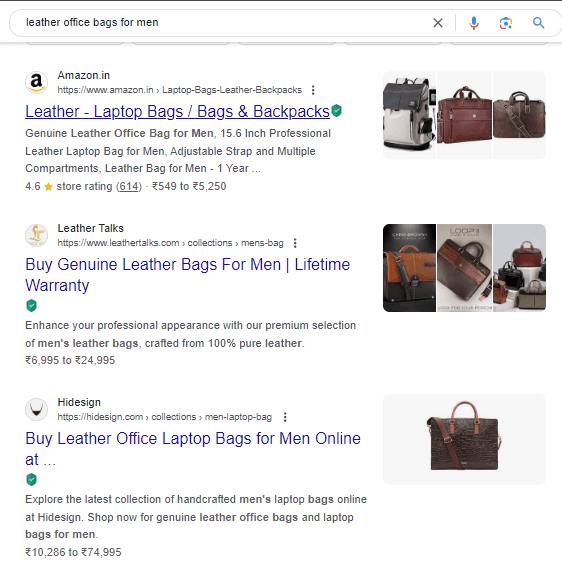Click shield badge under Hidesign title
Screen dimensions: 562x564
pyautogui.click(x=32, y=479)
